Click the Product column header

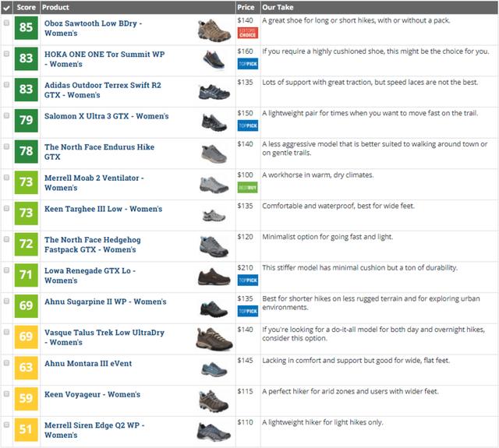coord(55,7)
